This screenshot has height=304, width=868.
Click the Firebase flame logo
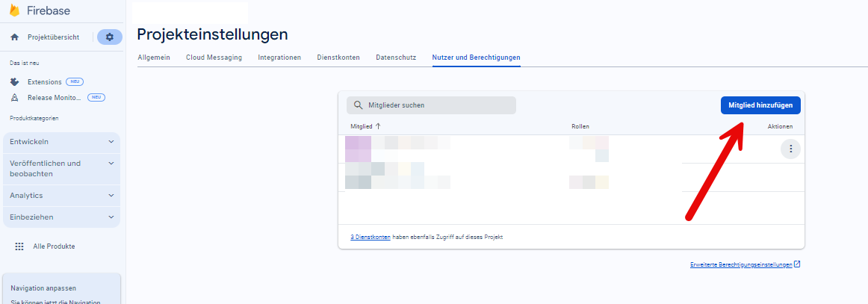(14, 10)
